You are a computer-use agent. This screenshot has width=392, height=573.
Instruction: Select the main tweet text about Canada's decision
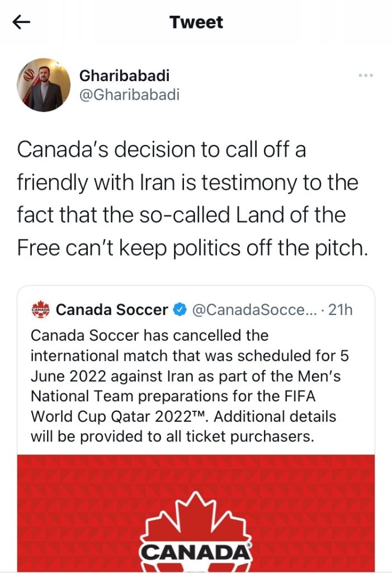192,199
